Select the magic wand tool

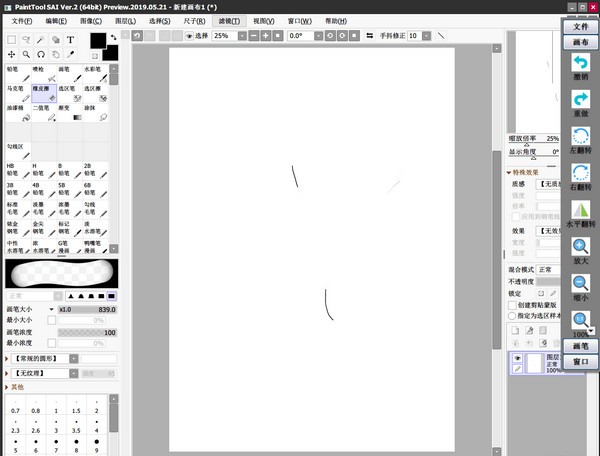pos(41,40)
